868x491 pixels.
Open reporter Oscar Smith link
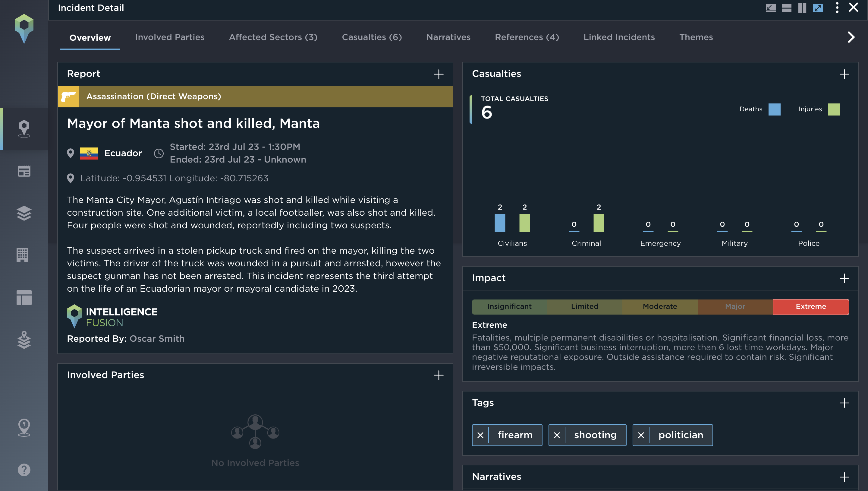157,339
